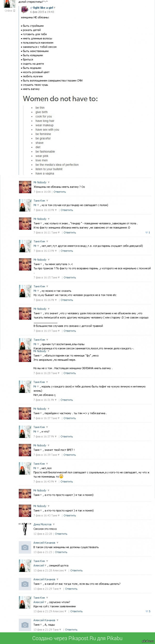Open the fight like a girl community link

click(x=43, y=8)
